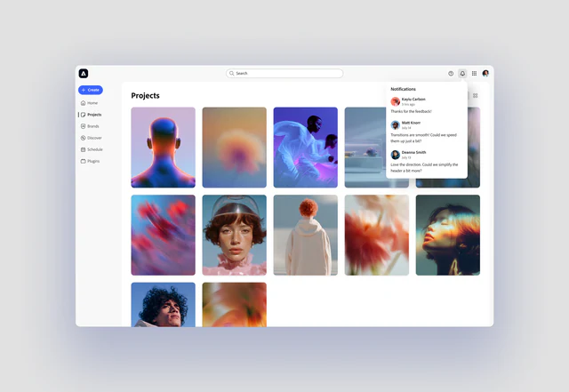Open curly-haired man against sky thumbnail
The width and height of the screenshot is (569, 392).
click(163, 305)
